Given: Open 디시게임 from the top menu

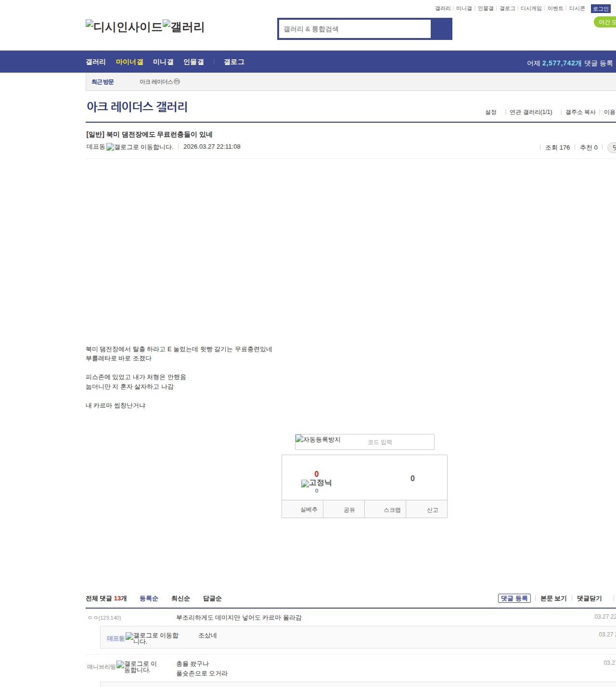Looking at the screenshot, I should [531, 8].
